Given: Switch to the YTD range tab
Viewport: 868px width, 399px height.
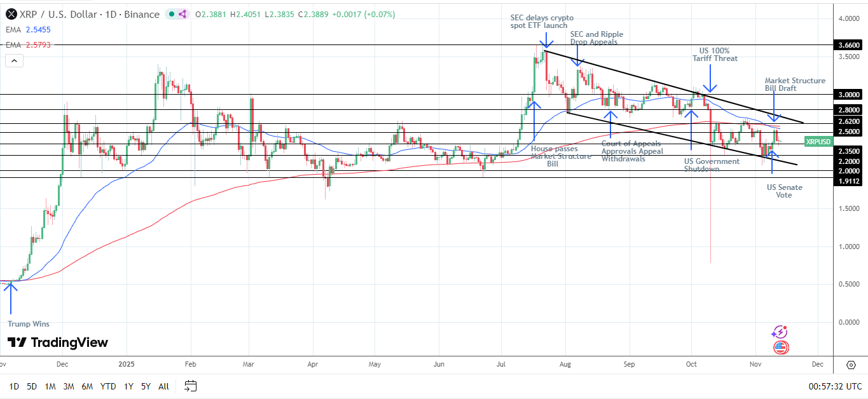Looking at the screenshot, I should click(108, 386).
